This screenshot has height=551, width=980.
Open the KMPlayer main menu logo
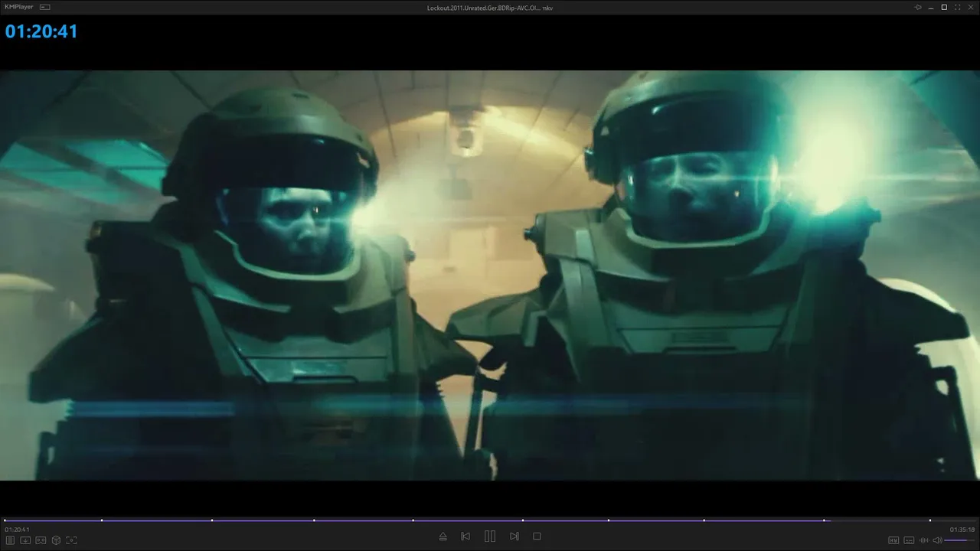tap(20, 7)
